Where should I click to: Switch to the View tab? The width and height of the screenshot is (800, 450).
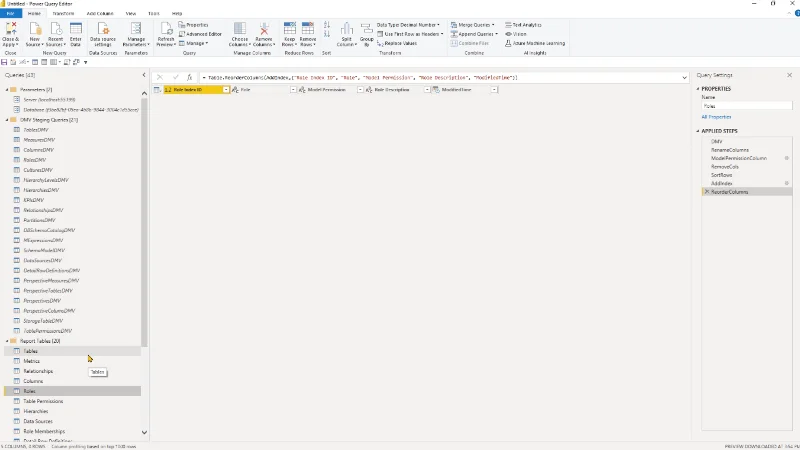pyautogui.click(x=131, y=14)
